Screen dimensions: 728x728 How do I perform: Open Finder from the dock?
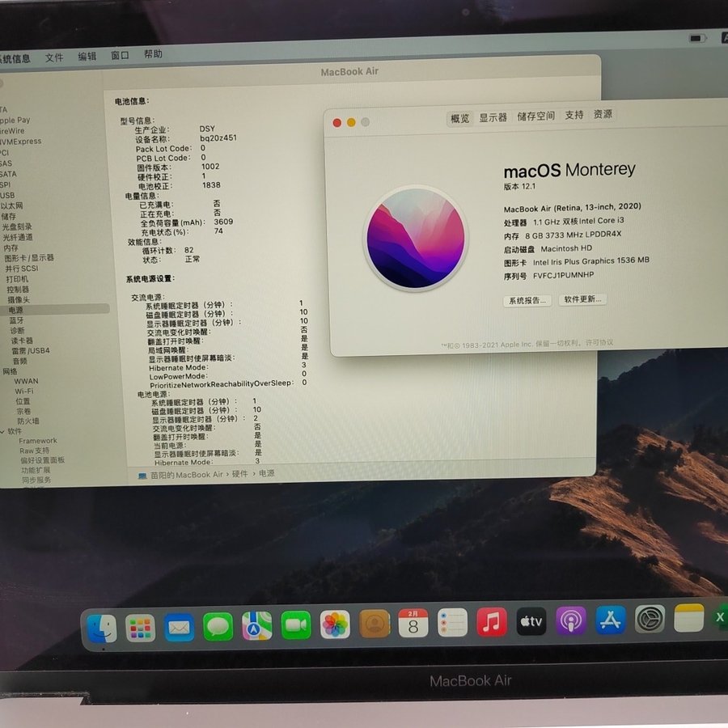tap(102, 628)
